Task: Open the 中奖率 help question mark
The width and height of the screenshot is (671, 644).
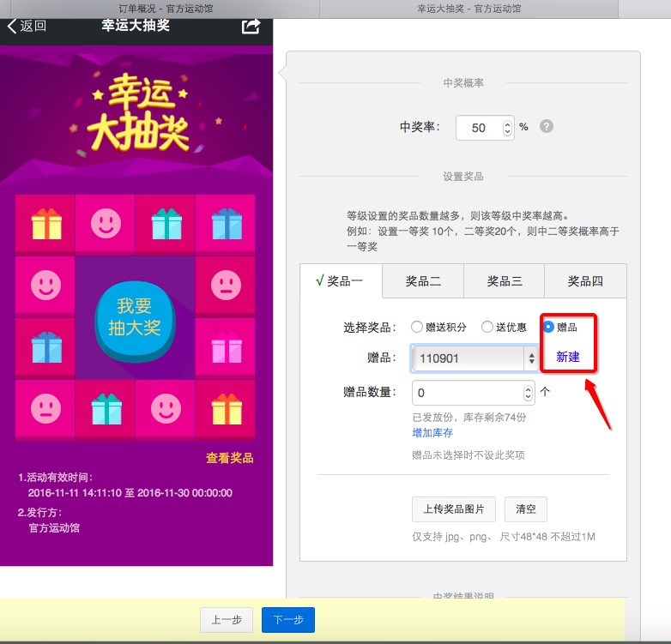Action: pos(546,127)
